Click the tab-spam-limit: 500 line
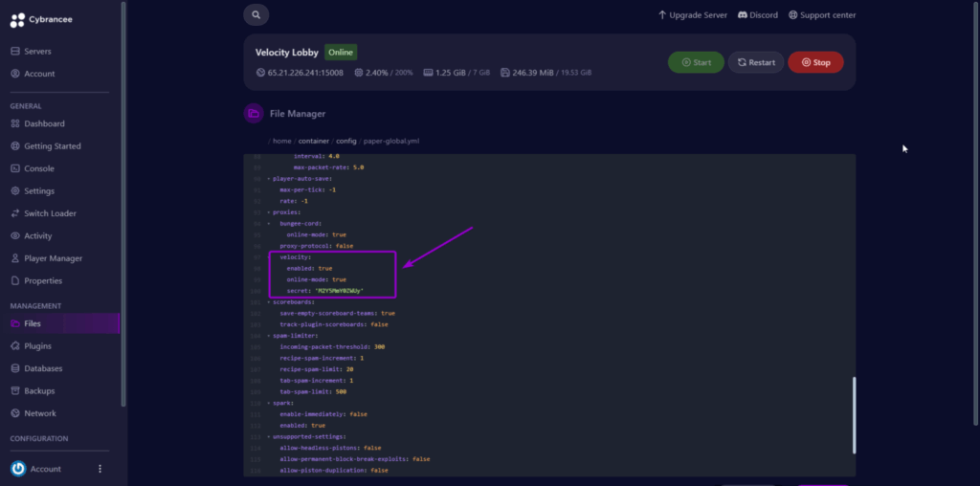The image size is (980, 486). 313,392
